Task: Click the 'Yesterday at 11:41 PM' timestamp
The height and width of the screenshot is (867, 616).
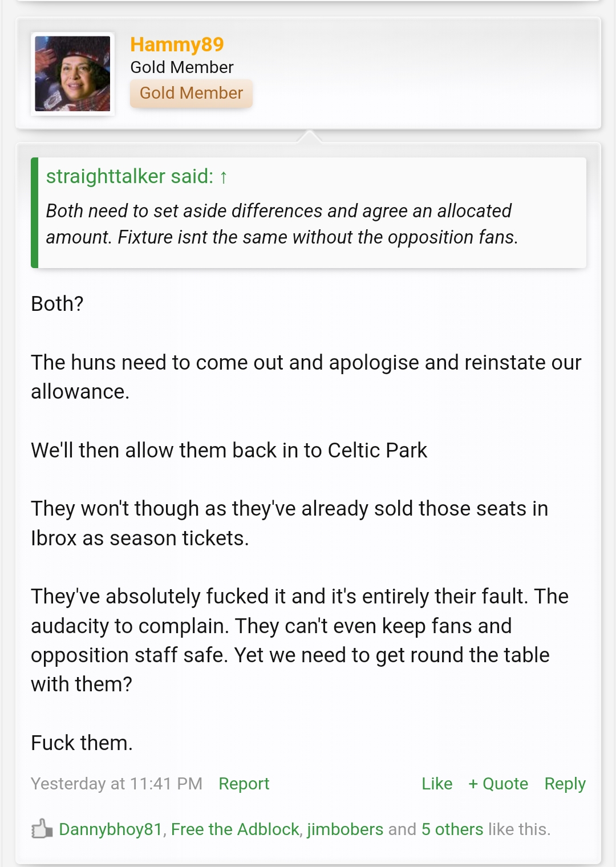Action: coord(116,784)
